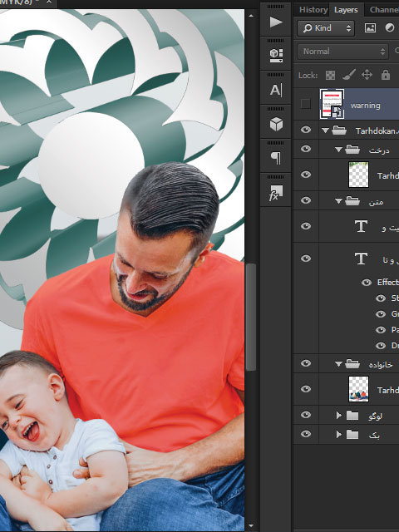Viewport: 399px width, 532px height.
Task: Collapse the خانواده group
Action: pyautogui.click(x=338, y=364)
